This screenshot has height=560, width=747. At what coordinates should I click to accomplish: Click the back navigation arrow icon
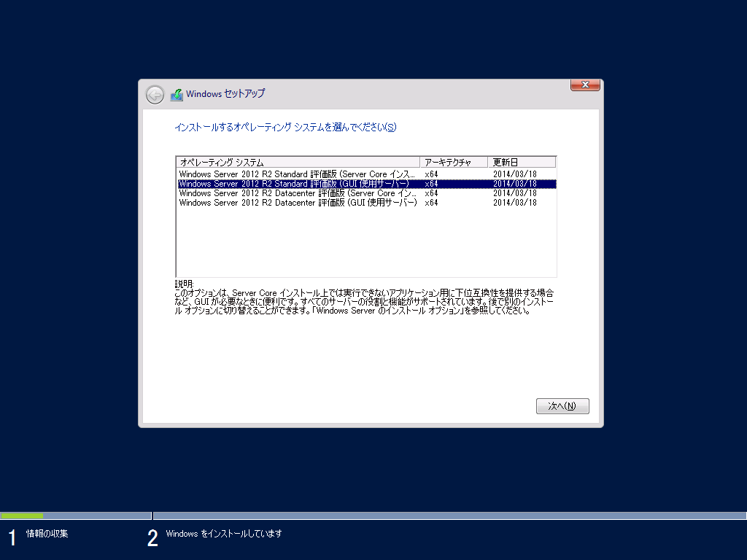pyautogui.click(x=154, y=95)
